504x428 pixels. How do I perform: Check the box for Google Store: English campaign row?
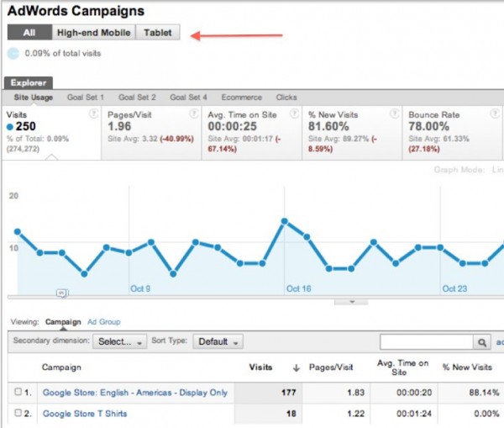click(x=18, y=392)
